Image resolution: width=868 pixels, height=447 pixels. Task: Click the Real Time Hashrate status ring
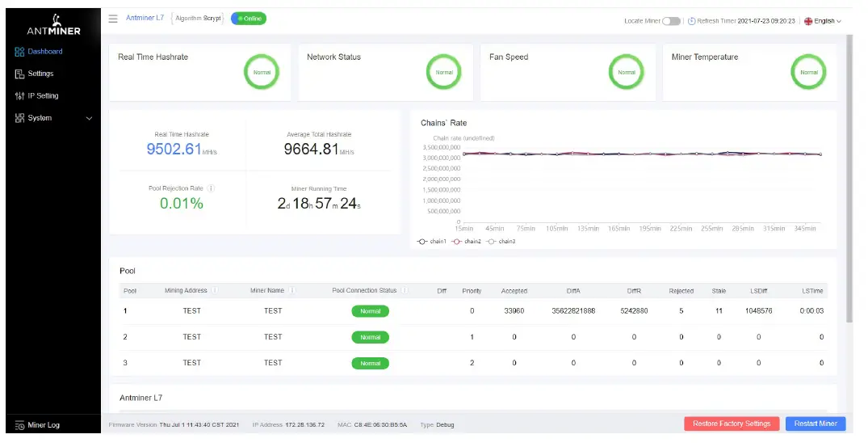(x=262, y=72)
